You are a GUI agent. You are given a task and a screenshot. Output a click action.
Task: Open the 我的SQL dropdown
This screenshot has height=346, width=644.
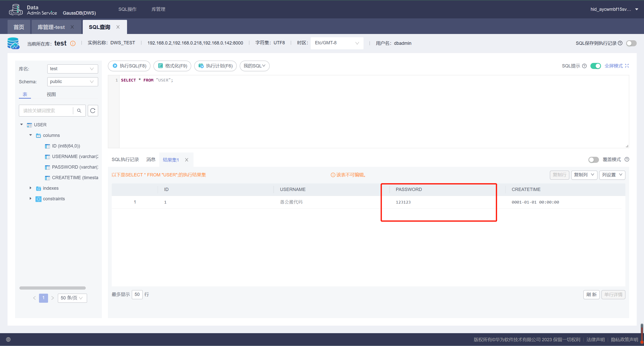coord(255,66)
